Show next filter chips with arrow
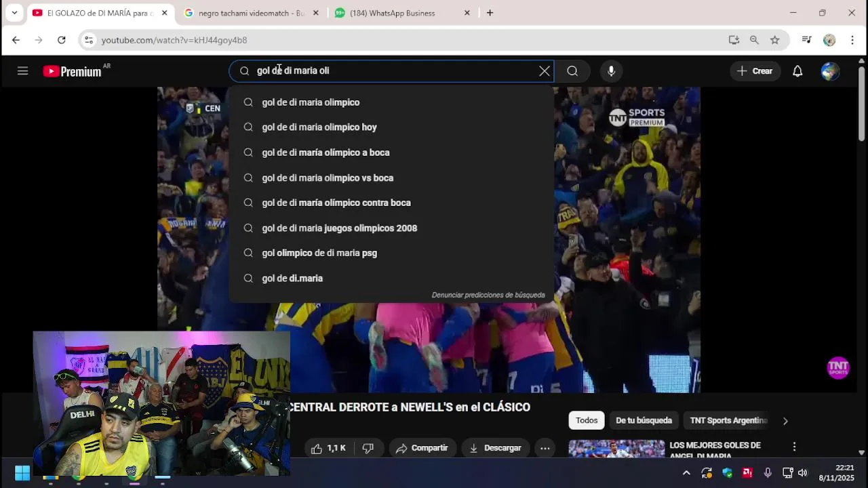Viewport: 868px width, 488px height. click(785, 421)
